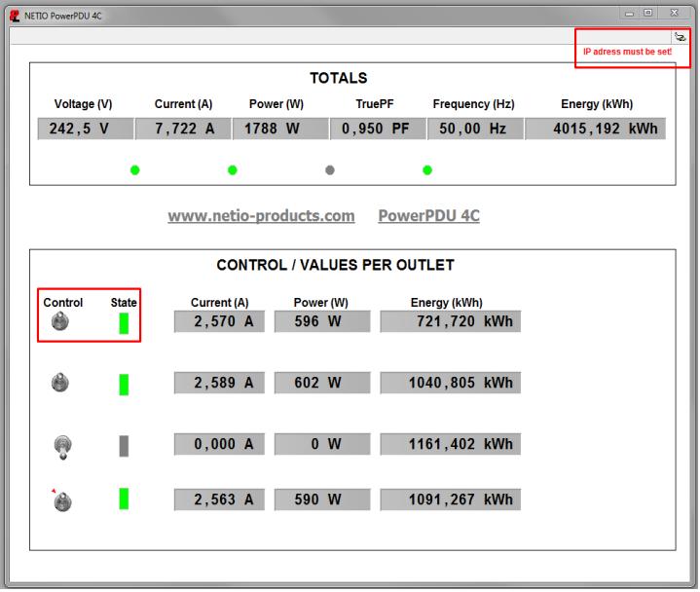Viewport: 700px width, 592px height.
Task: Click the total voltage value 242,5 V
Action: pyautogui.click(x=86, y=129)
